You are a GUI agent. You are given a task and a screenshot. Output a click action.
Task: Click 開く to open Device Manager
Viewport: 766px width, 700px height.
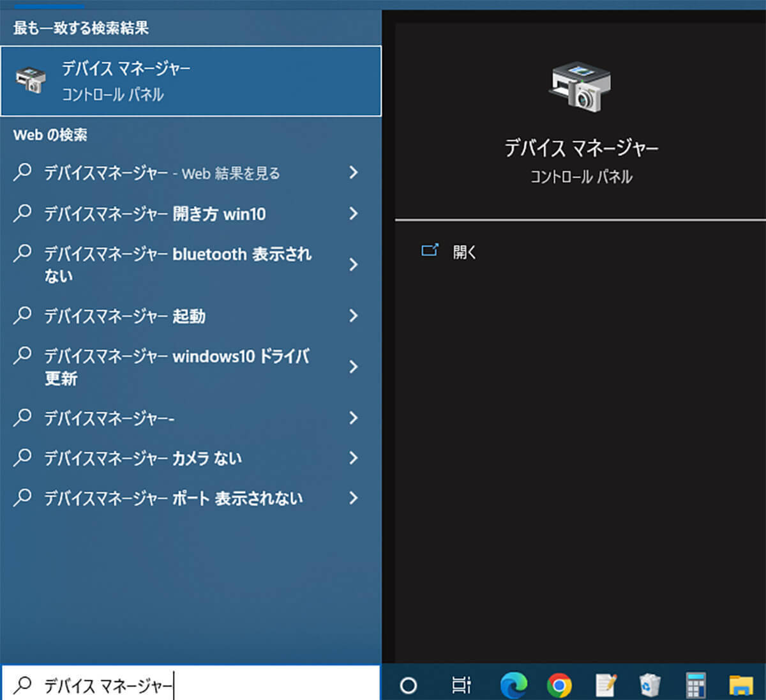[464, 252]
